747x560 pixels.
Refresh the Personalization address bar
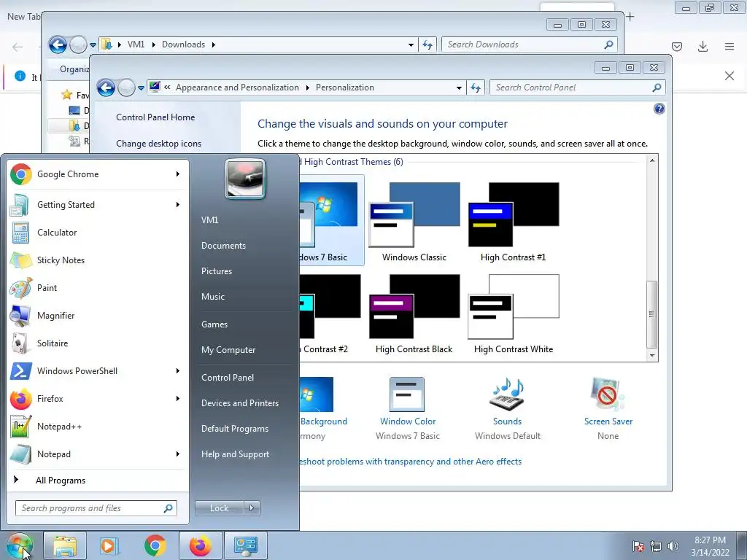point(476,87)
